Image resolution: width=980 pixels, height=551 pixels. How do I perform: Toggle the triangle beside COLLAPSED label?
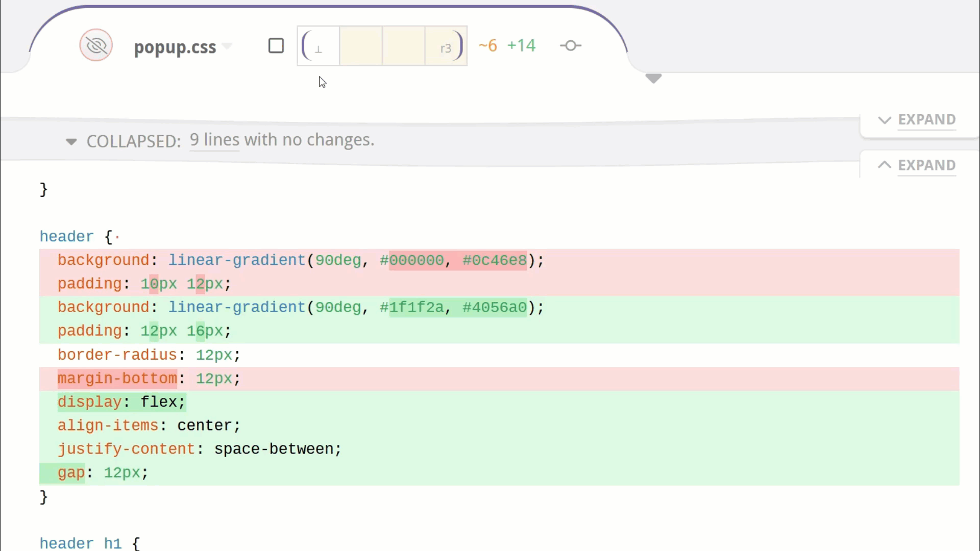[x=71, y=141]
